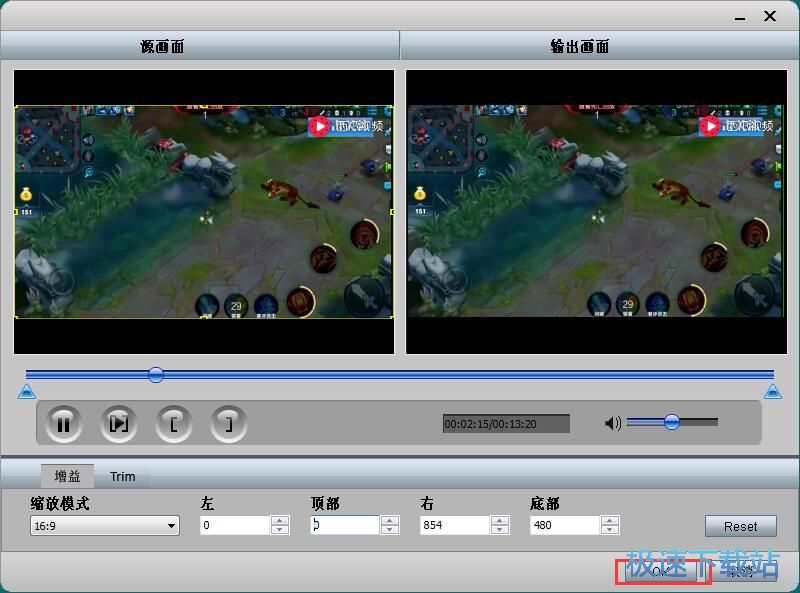Click the 底部 value field showing 480
The height and width of the screenshot is (593, 800).
pos(565,525)
